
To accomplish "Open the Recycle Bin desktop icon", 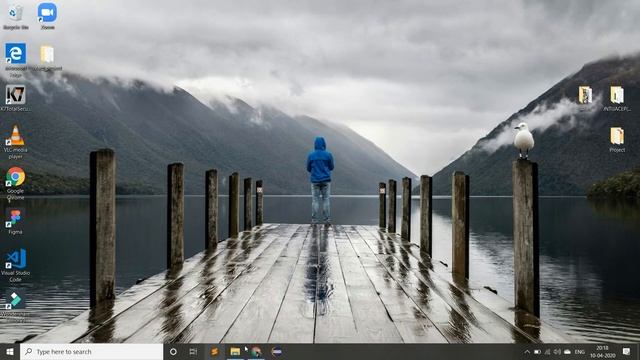I will [x=16, y=16].
